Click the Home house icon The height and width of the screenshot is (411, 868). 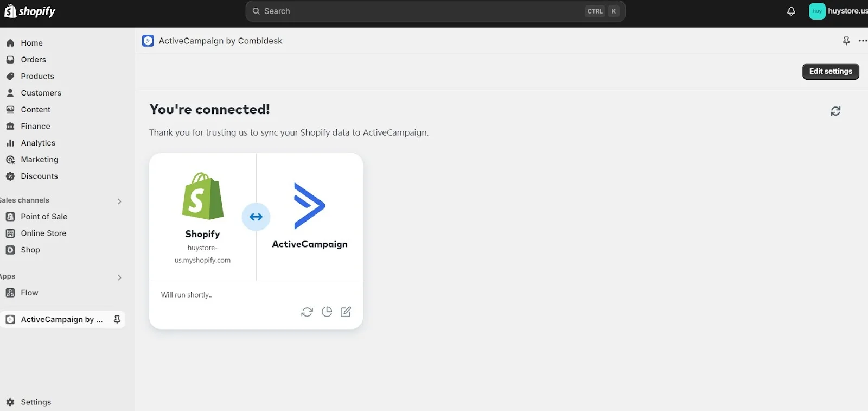pyautogui.click(x=10, y=43)
